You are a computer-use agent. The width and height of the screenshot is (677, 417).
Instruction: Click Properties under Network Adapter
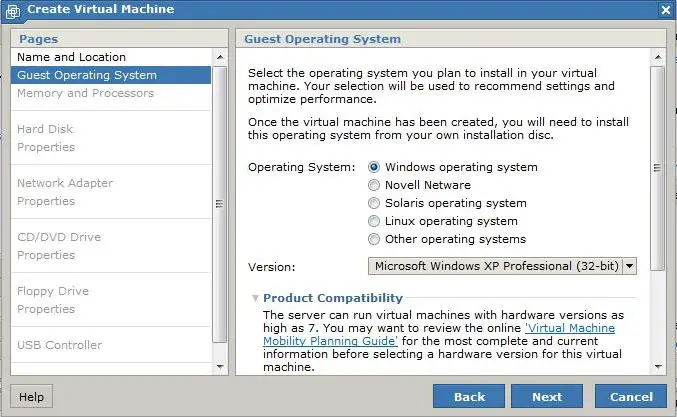tap(46, 201)
